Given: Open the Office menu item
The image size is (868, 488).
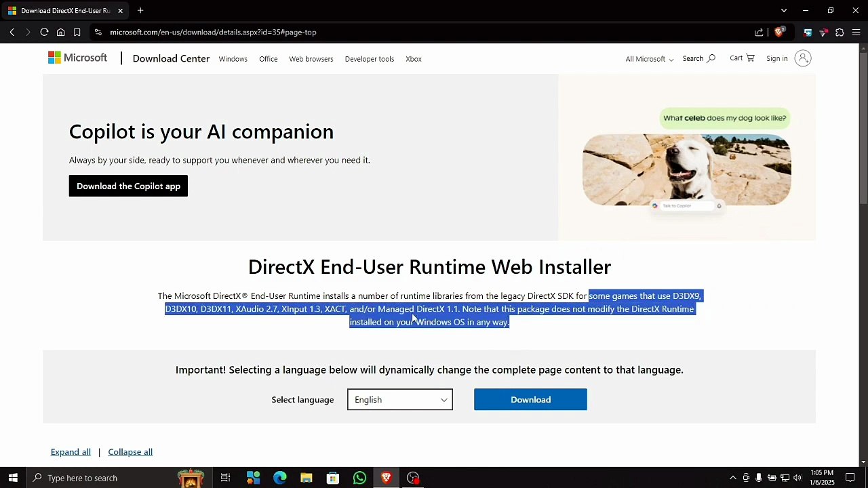Looking at the screenshot, I should [x=268, y=59].
